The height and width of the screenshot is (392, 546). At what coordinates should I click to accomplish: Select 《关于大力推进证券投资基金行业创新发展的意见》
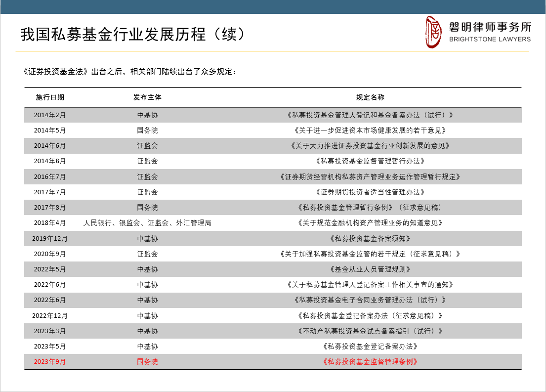[370, 146]
